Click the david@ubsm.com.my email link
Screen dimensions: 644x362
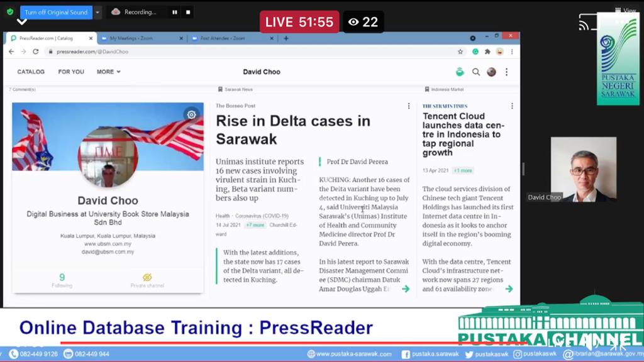tap(108, 252)
